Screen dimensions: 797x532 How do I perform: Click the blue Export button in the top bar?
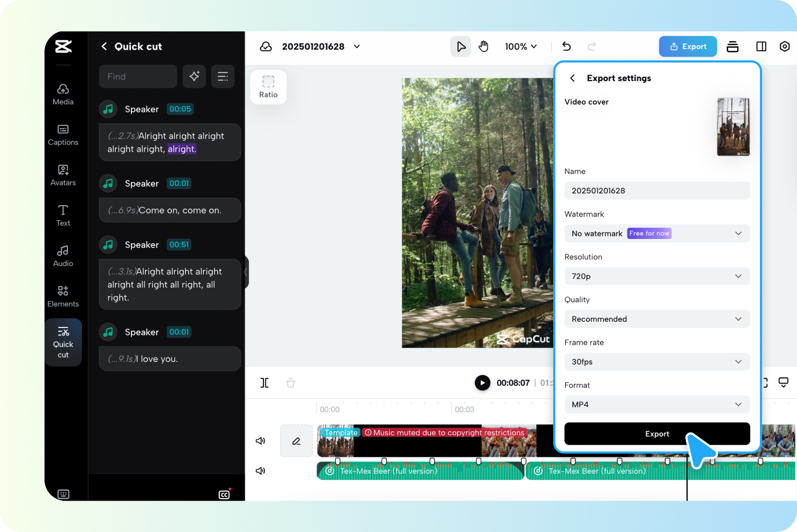click(688, 47)
